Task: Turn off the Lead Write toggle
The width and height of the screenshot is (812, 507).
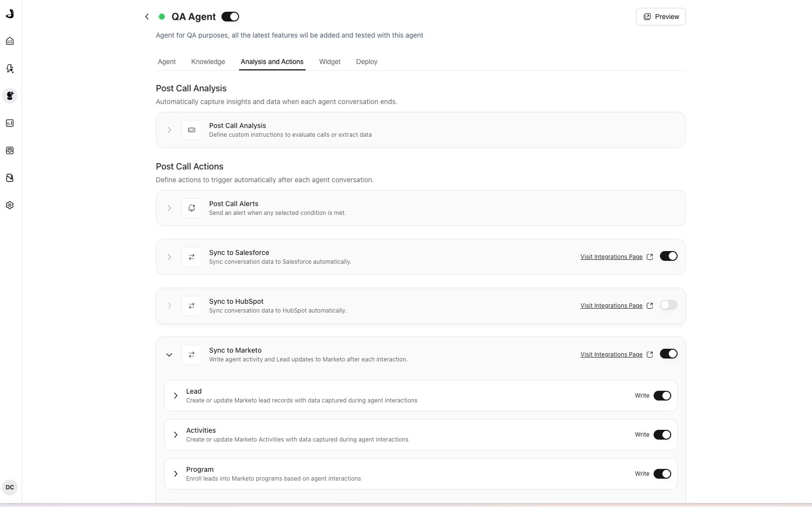Action: point(662,396)
